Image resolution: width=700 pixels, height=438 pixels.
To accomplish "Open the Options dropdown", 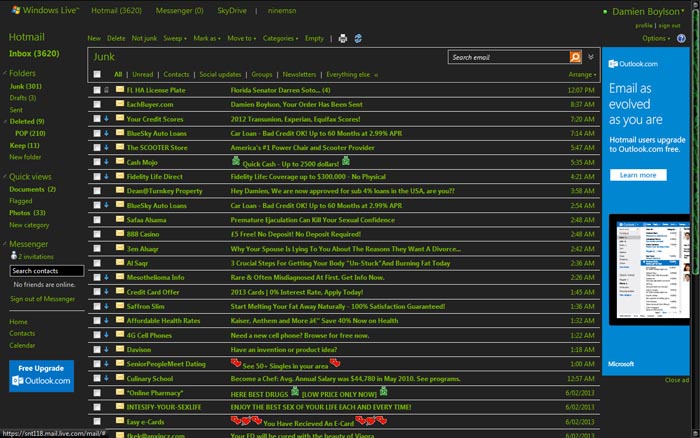I will [x=656, y=38].
